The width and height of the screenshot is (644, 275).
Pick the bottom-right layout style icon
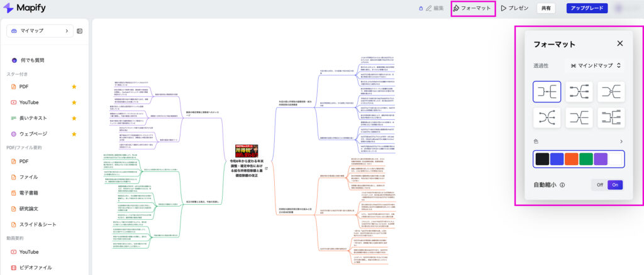[x=611, y=117]
